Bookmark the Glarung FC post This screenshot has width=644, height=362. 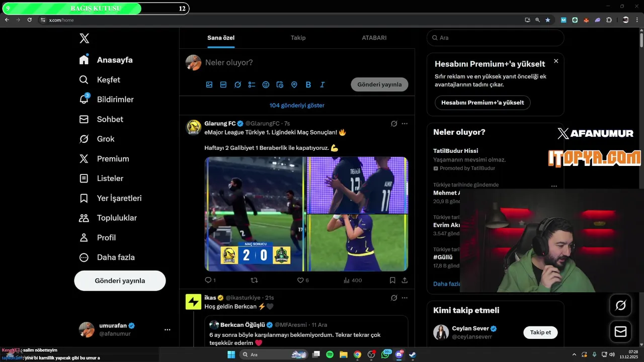coord(392,280)
